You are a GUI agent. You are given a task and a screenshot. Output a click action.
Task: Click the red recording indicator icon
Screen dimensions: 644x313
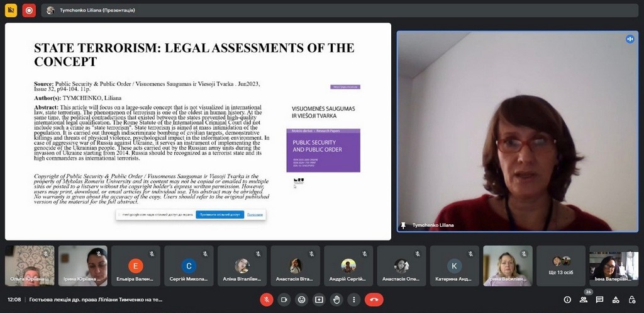point(29,10)
